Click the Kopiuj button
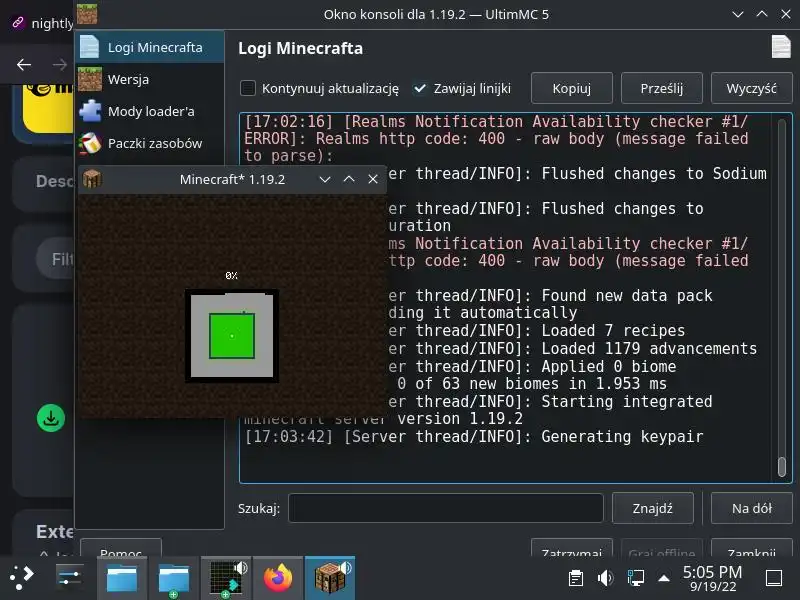The width and height of the screenshot is (800, 600). coord(571,88)
